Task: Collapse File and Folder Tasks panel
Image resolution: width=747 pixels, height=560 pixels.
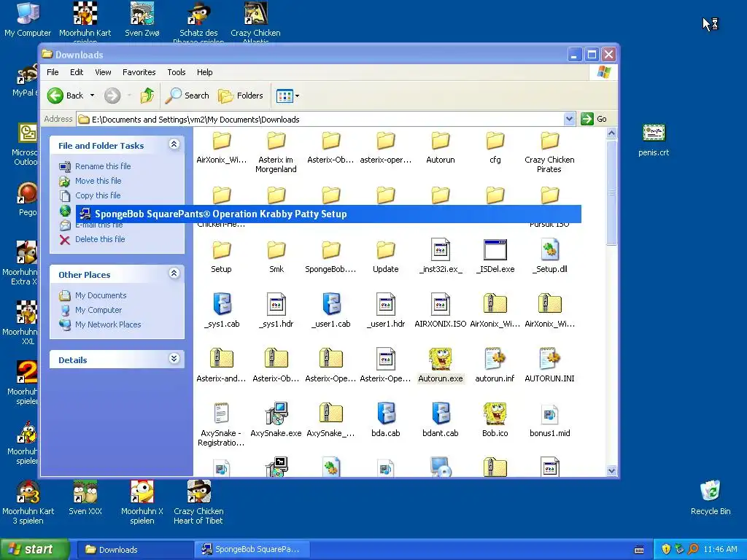Action: 174,144
